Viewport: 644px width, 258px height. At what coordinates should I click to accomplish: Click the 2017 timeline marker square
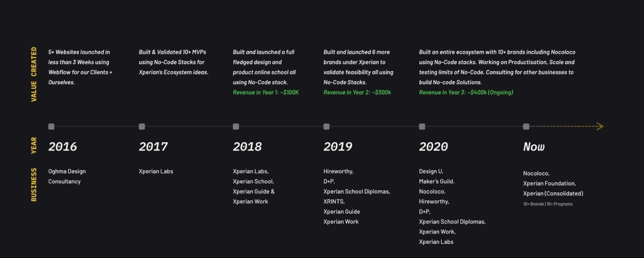142,127
